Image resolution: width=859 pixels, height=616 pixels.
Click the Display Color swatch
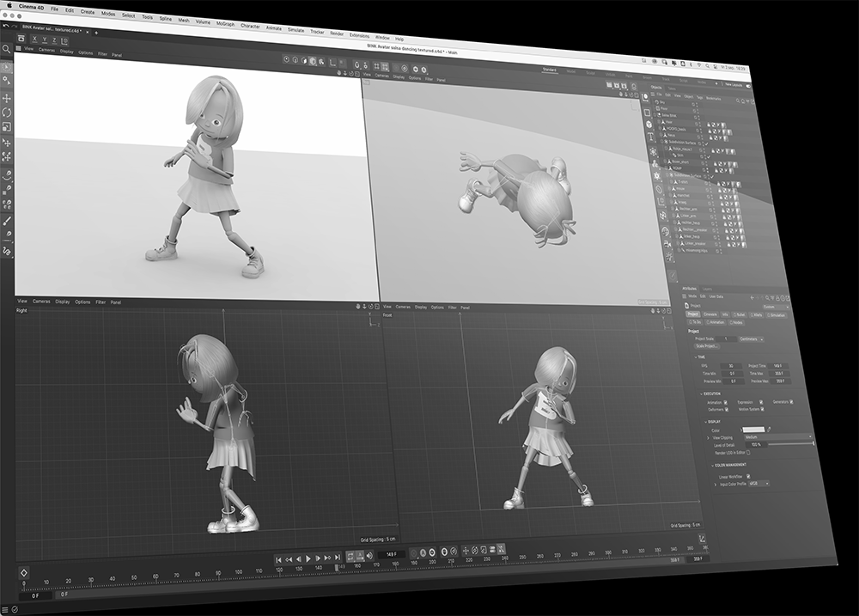752,429
